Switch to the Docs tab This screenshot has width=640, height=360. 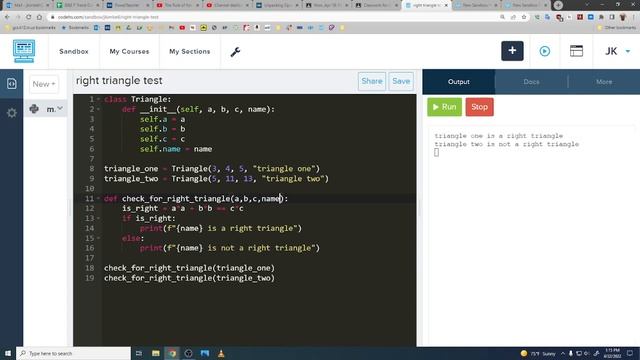coord(531,82)
